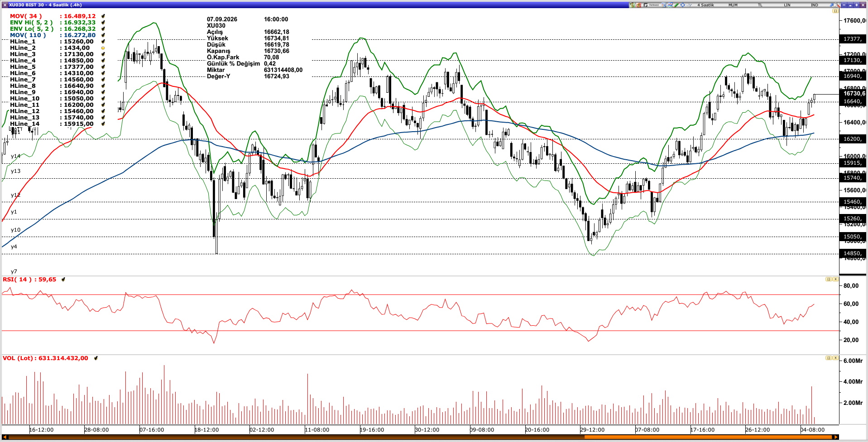This screenshot has height=442, width=868.
Task: Click the orange horizontal scrollbar thumb
Action: 708,437
